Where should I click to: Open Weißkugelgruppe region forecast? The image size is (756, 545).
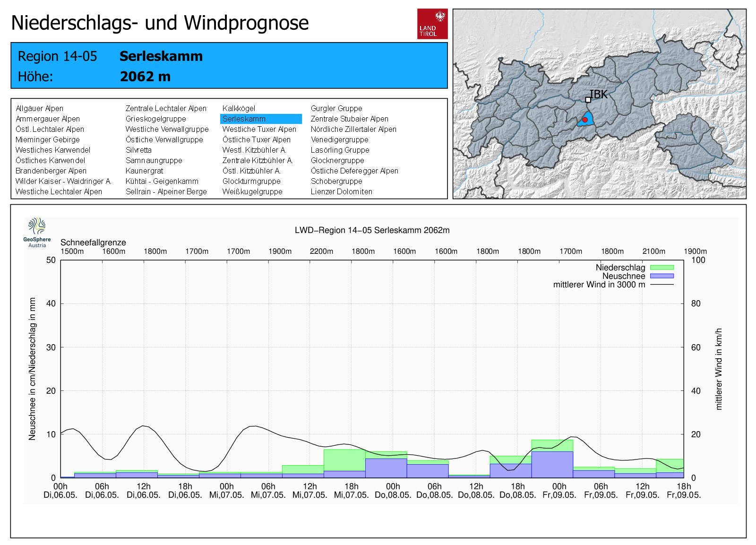(252, 192)
